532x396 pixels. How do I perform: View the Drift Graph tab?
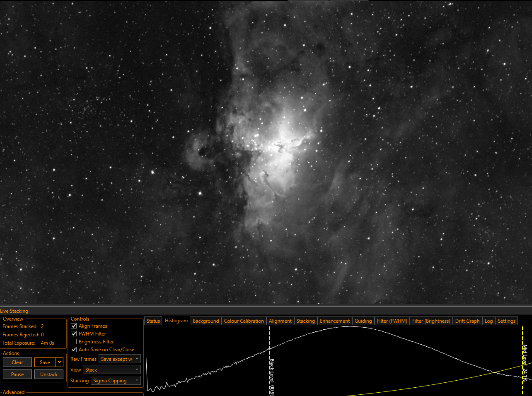(x=467, y=321)
